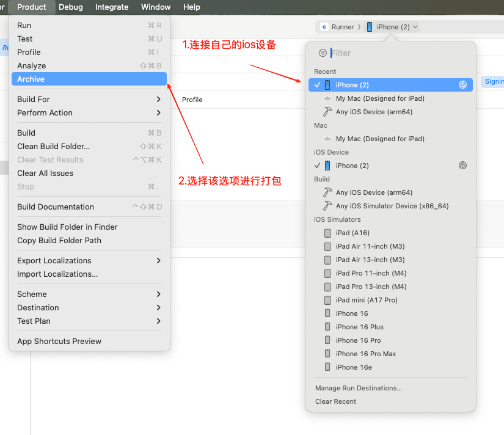The width and height of the screenshot is (504, 435).
Task: Choose Archive from the Product menu
Action: [x=89, y=79]
